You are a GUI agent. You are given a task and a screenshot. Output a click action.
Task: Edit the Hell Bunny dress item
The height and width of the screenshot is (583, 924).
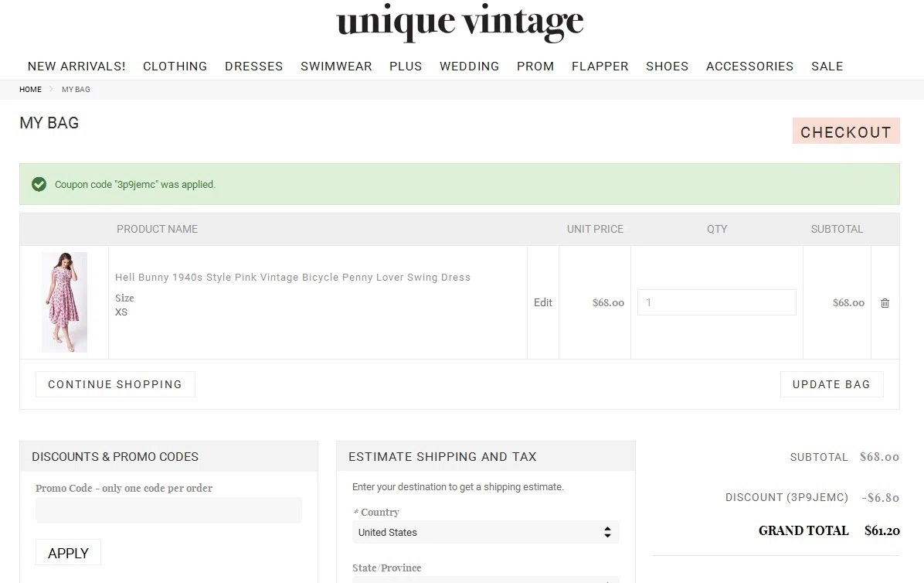coord(542,302)
